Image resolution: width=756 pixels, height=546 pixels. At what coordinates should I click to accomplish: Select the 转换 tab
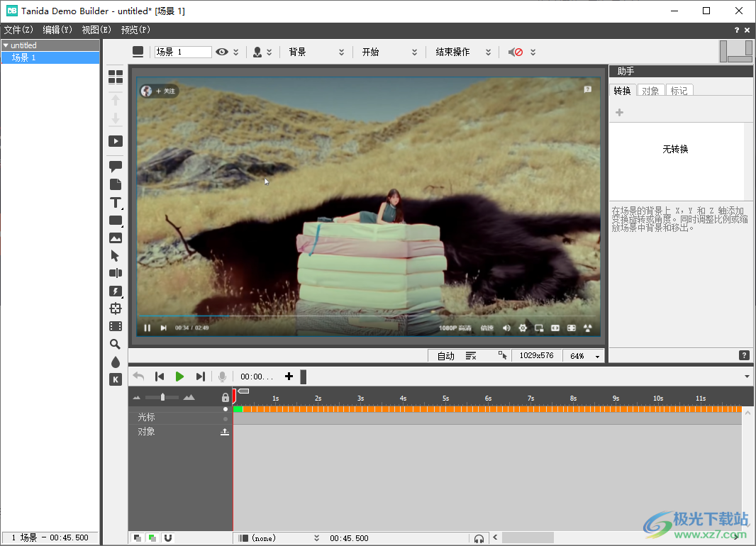coord(623,91)
